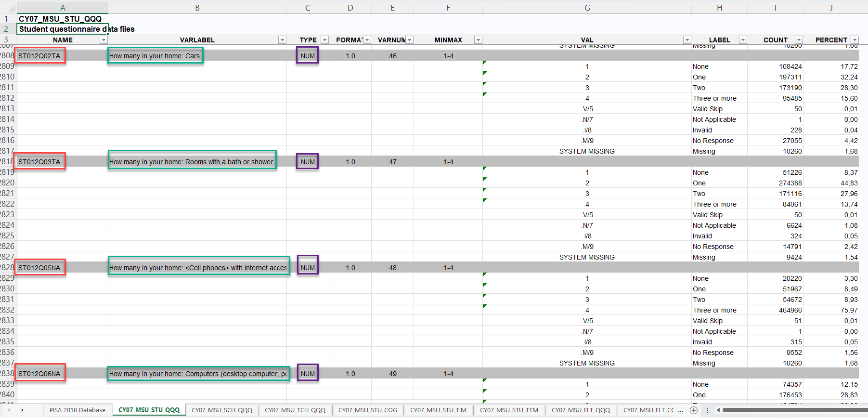Expand the TYPE column filter arrow
The height and width of the screenshot is (418, 868).
324,40
